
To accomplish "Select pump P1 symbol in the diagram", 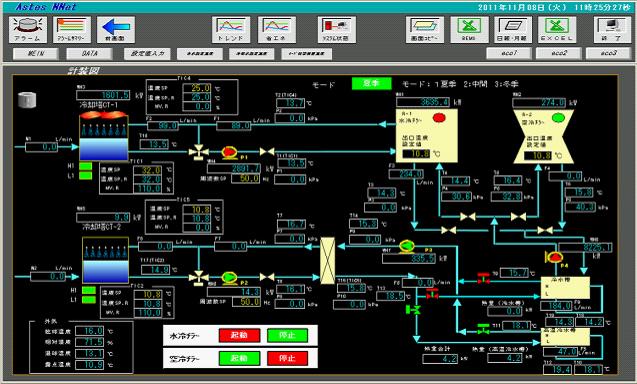I will pos(230,152).
